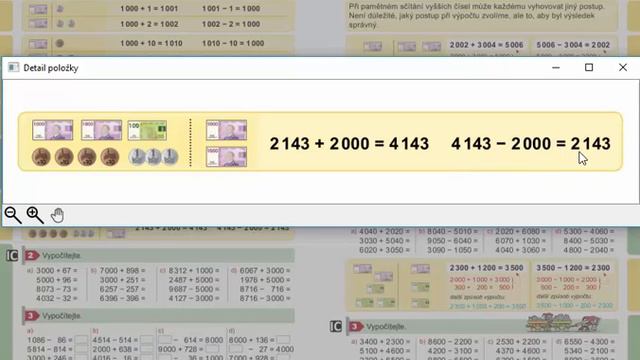Click the zoom in magnifier icon
The height and width of the screenshot is (360, 640).
[x=35, y=215]
